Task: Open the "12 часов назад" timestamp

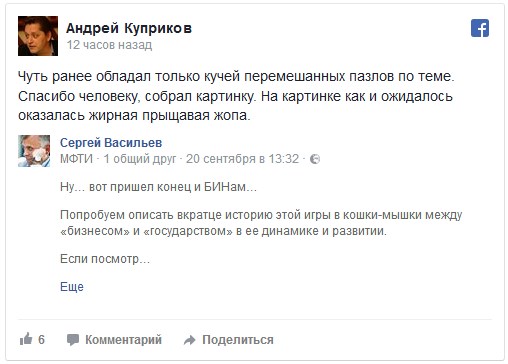Action: click(x=109, y=45)
